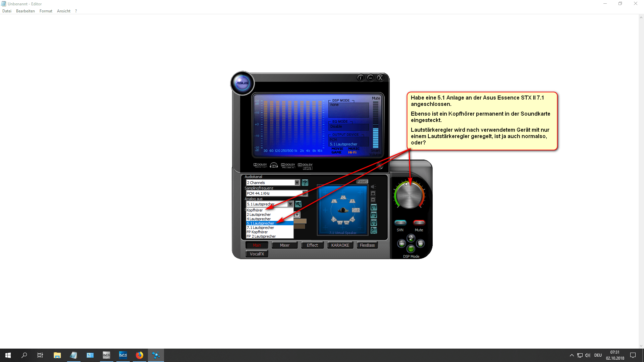This screenshot has width=644, height=362.
Task: Choose 7.1 Lautsprecher from the list
Action: click(270, 228)
